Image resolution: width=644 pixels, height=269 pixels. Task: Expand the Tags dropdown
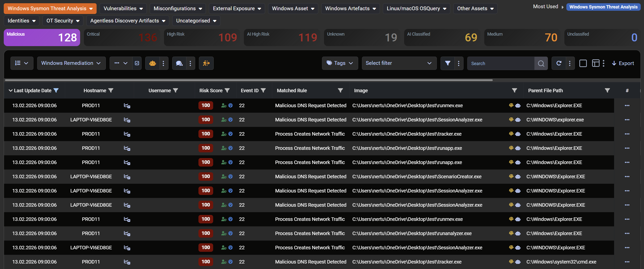point(340,63)
